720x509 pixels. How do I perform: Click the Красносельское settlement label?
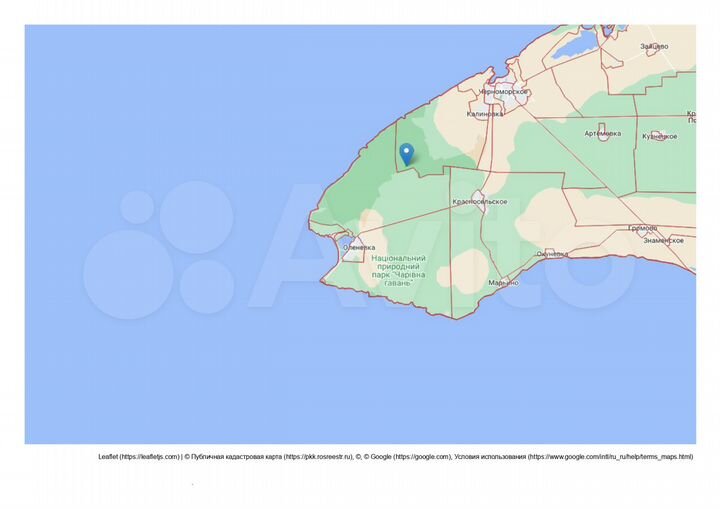click(x=480, y=202)
